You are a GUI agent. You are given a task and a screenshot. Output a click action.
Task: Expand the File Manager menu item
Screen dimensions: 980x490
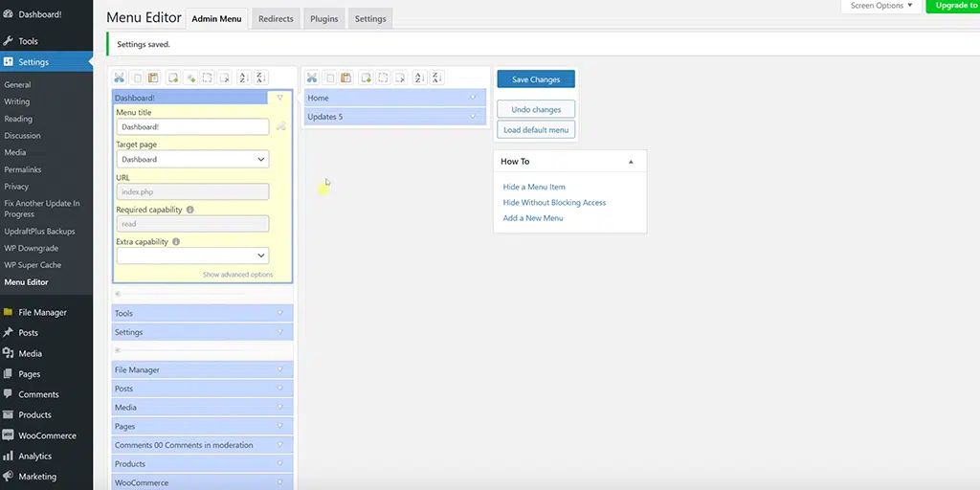point(280,369)
